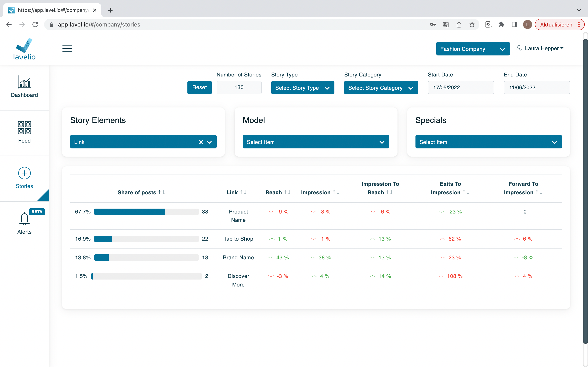Open the hamburger menu icon
This screenshot has width=588, height=367.
click(x=67, y=49)
